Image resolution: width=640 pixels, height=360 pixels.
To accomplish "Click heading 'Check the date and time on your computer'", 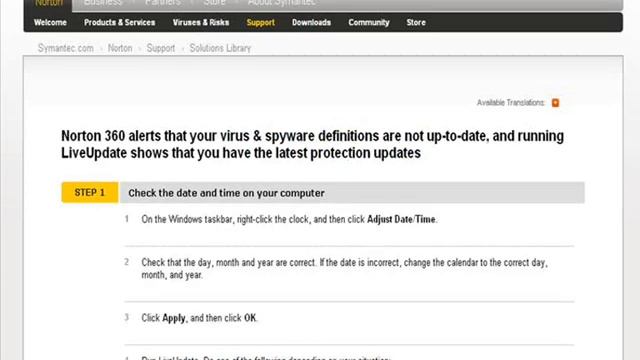I will [227, 193].
